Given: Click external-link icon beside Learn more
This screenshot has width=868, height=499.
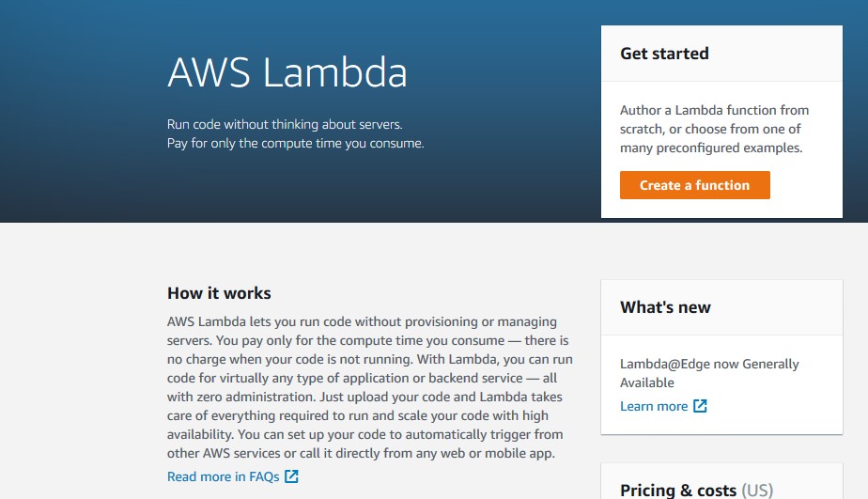Looking at the screenshot, I should [700, 406].
